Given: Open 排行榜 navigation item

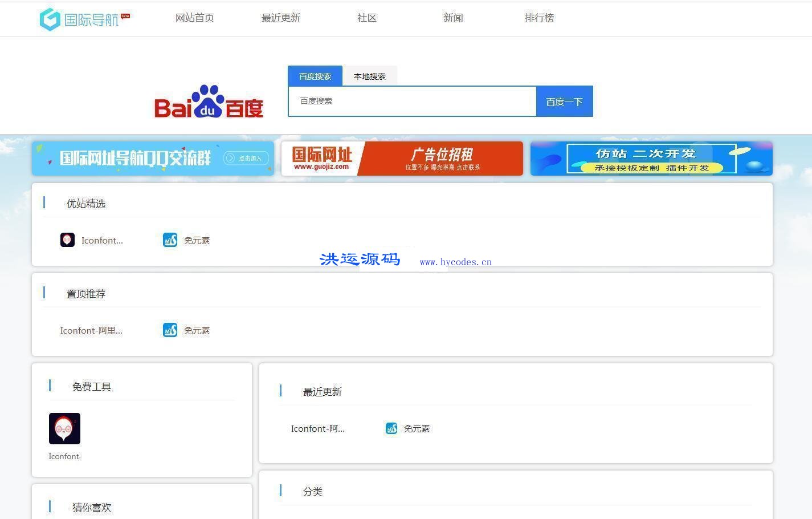Looking at the screenshot, I should [x=539, y=18].
